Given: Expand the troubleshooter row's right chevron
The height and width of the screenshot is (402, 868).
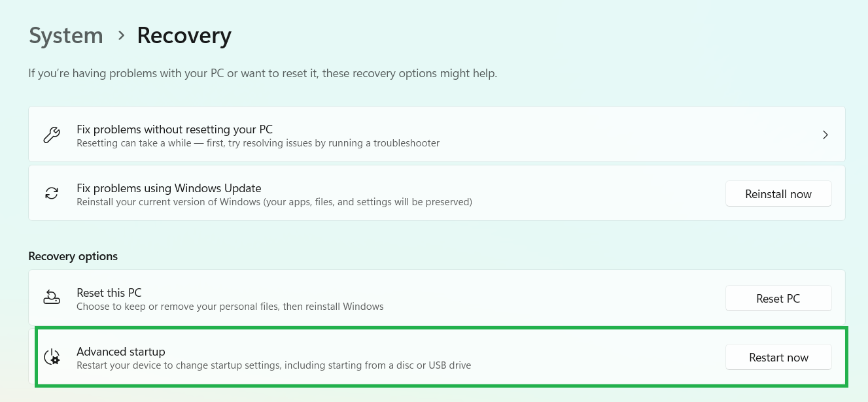Looking at the screenshot, I should (x=825, y=135).
